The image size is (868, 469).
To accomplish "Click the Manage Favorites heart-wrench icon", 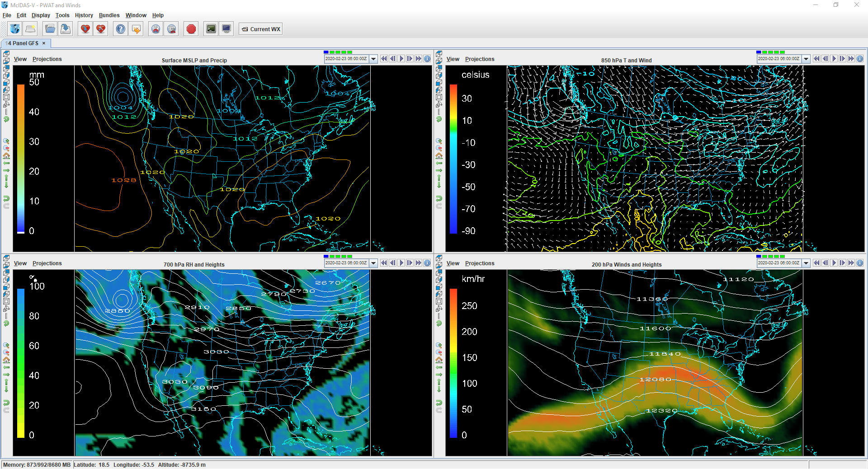I will 100,28.
